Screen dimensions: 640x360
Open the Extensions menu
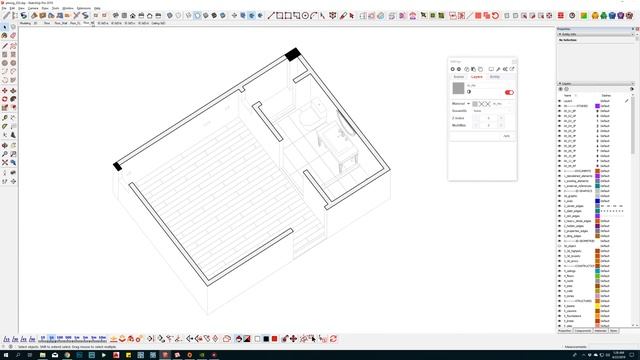(84, 8)
